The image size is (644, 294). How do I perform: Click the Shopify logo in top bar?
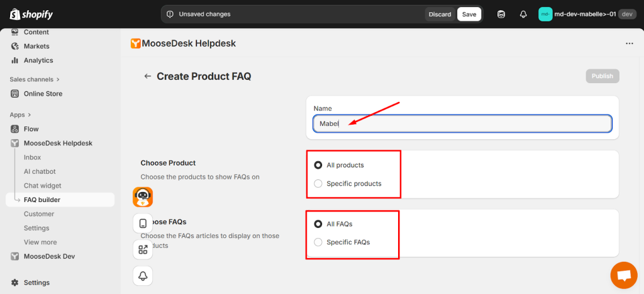coord(30,14)
